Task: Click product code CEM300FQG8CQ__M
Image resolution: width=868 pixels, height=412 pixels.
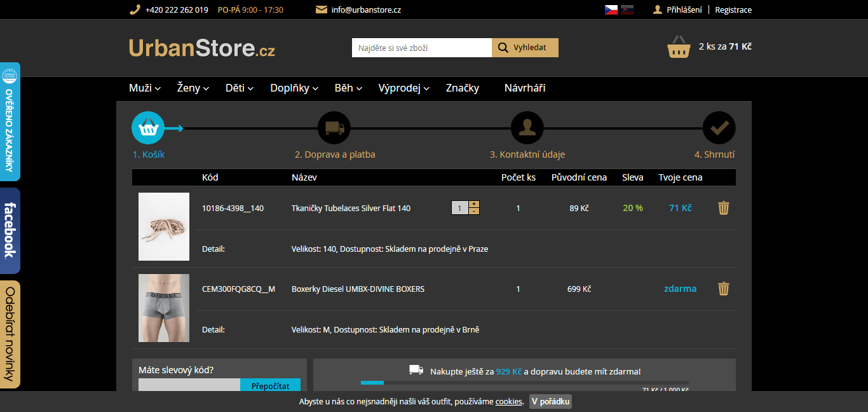Action: tap(238, 289)
